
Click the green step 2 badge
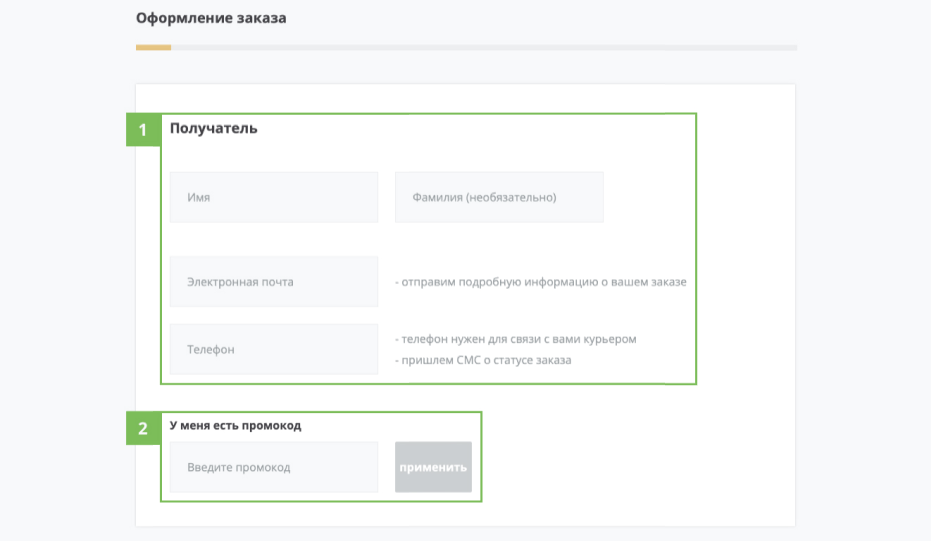coord(143,429)
